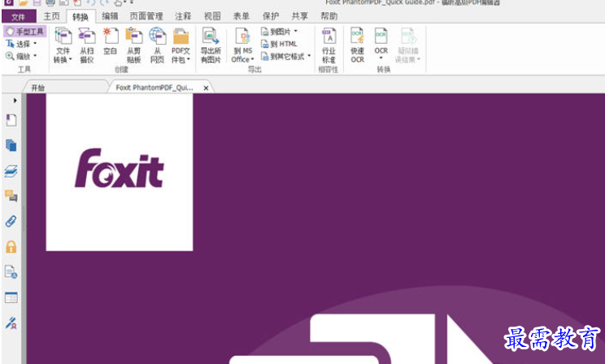This screenshot has width=605, height=364.
Task: Switch to the 保护 ribbon tab
Action: tap(271, 16)
